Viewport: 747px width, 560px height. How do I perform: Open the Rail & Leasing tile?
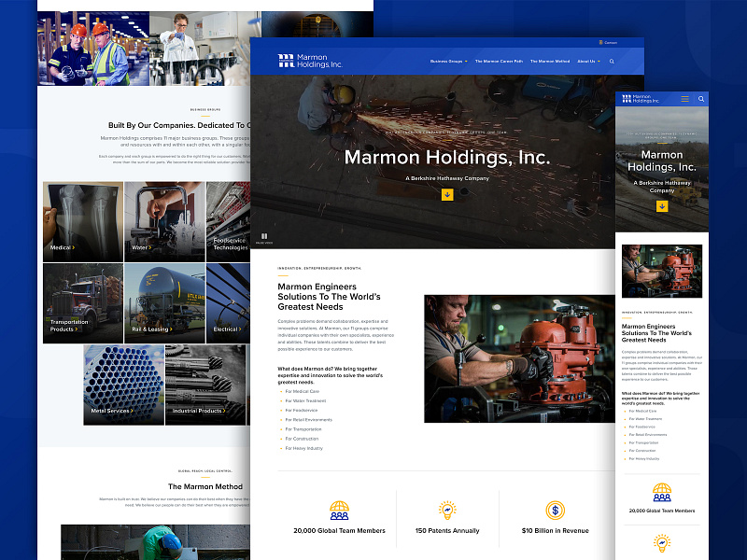click(165, 303)
